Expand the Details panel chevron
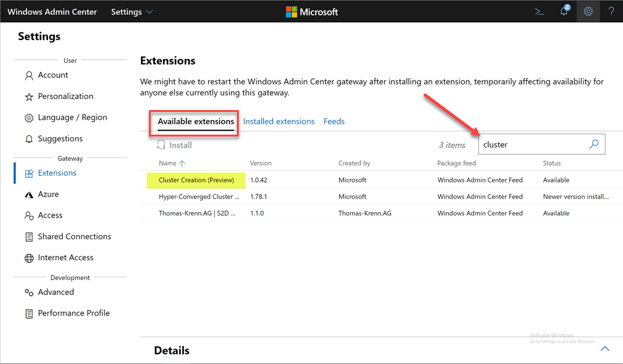The height and width of the screenshot is (364, 623). click(x=605, y=349)
